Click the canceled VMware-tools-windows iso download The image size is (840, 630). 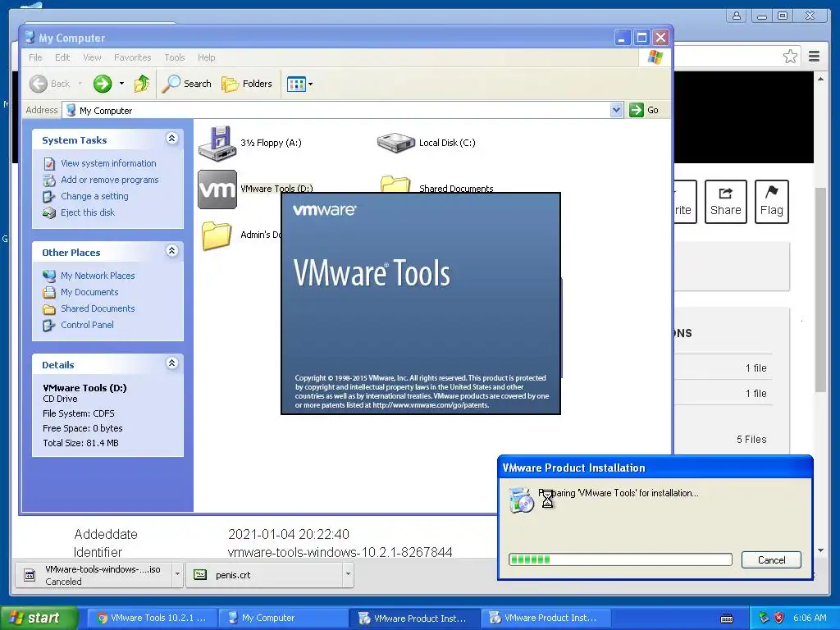click(x=94, y=575)
